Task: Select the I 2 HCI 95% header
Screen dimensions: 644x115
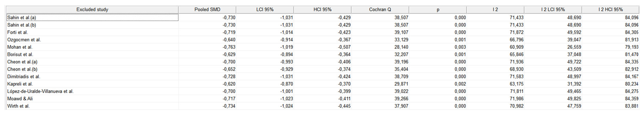Action: [x=610, y=10]
